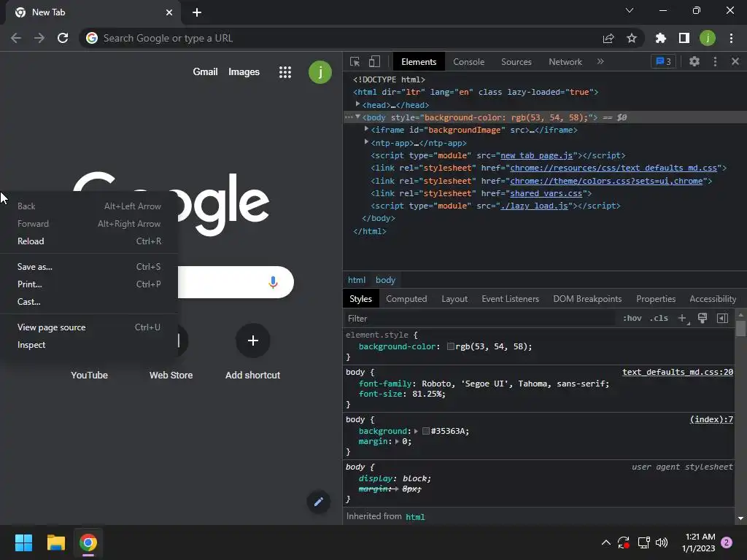
Task: Expand the margin: 0 property arrow
Action: [x=397, y=441]
